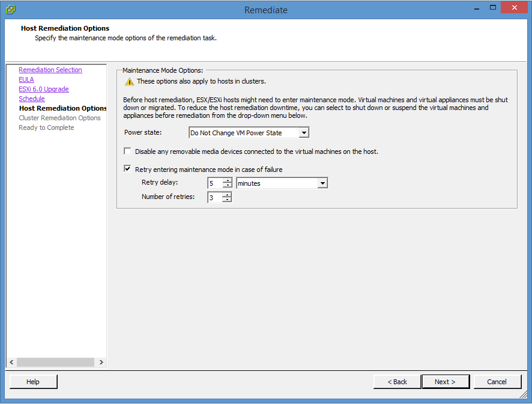This screenshot has width=532, height=404.
Task: Open the Power state dropdown
Action: (x=304, y=133)
